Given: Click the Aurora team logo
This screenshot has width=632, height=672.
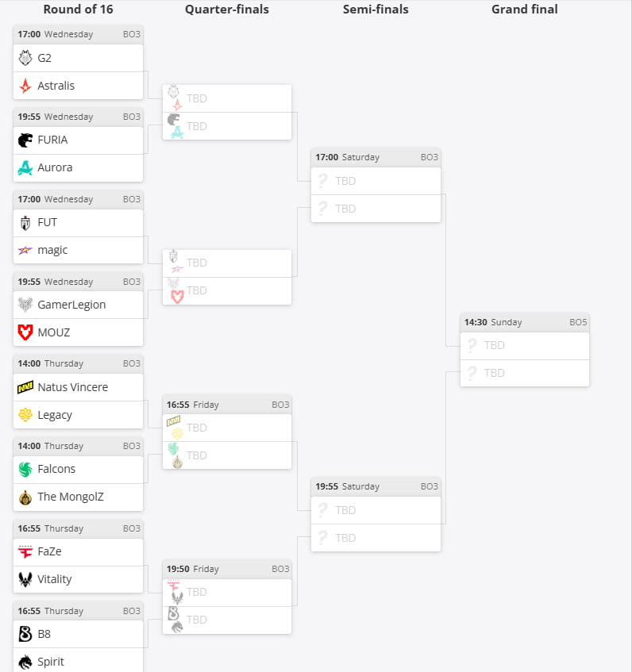Looking at the screenshot, I should (x=25, y=167).
